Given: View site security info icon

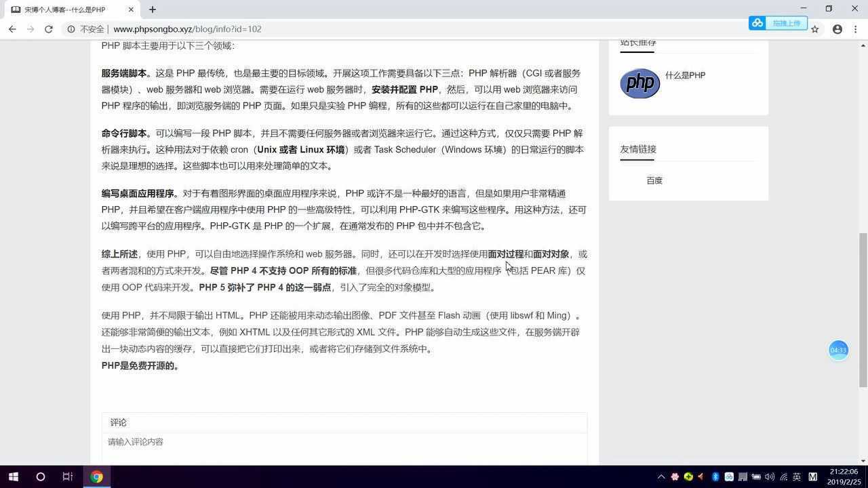Looking at the screenshot, I should point(71,29).
